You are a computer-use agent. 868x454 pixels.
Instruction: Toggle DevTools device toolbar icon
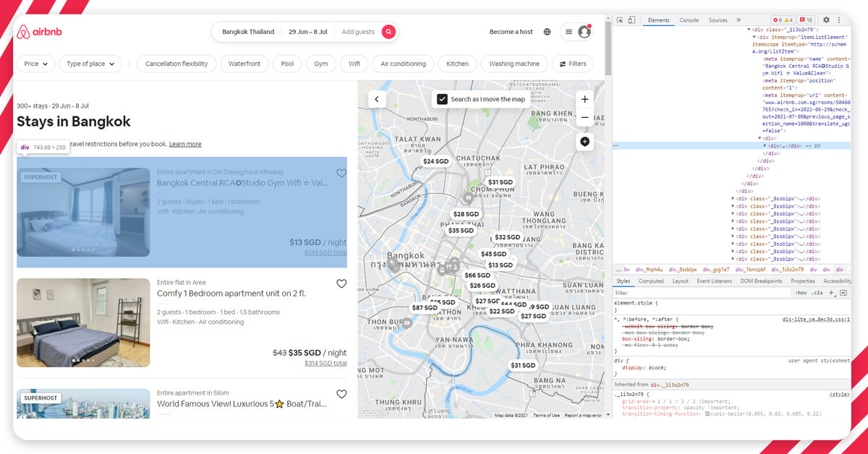tap(631, 20)
